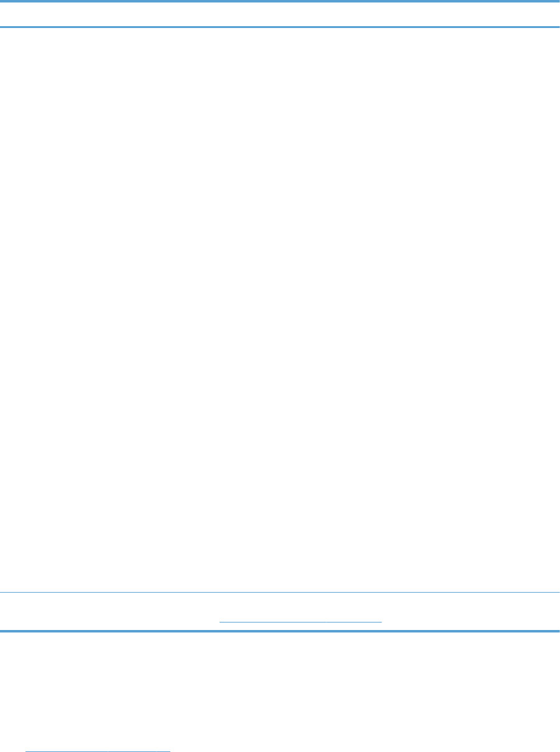Click the empty footer row left of the link
Viewport: 560px width, 752px height.
click(110, 611)
